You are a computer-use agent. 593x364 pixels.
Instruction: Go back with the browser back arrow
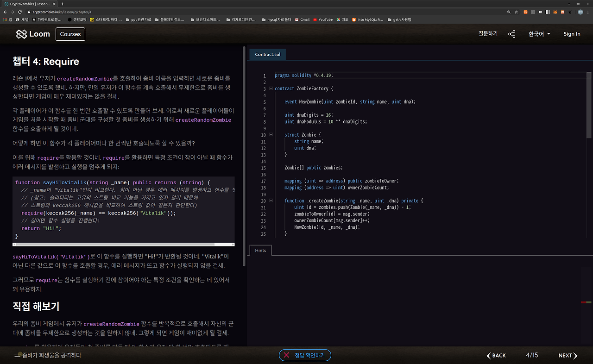click(5, 12)
